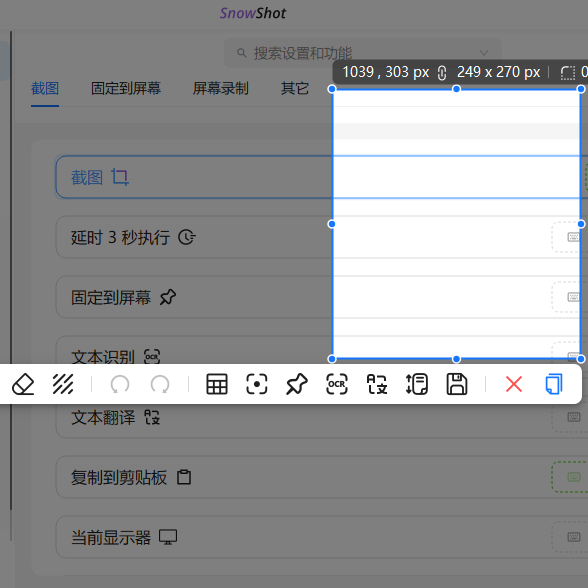This screenshot has width=588, height=588.
Task: Click the table grid tool icon
Action: pos(217,384)
